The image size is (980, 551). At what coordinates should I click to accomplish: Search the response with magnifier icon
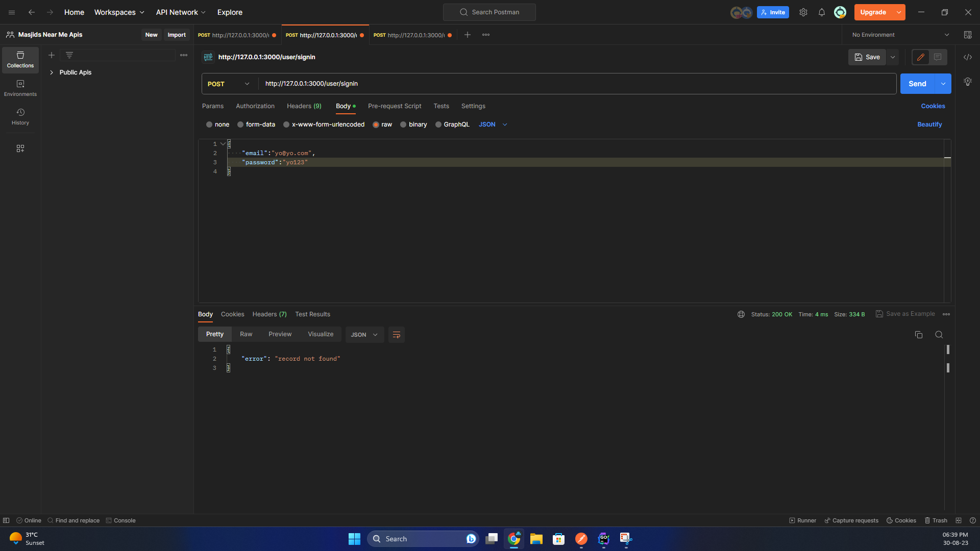click(939, 335)
